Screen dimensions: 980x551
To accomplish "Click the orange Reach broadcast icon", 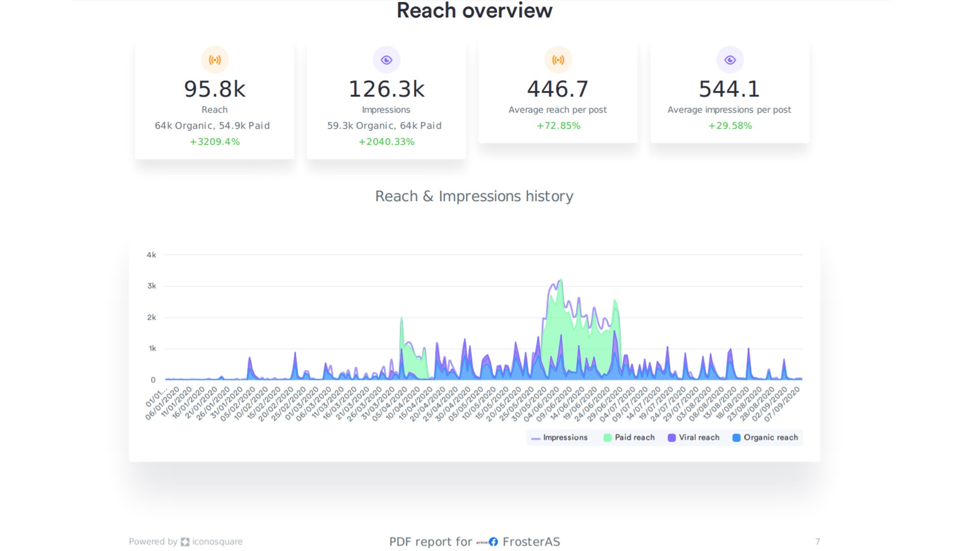I will [x=215, y=60].
